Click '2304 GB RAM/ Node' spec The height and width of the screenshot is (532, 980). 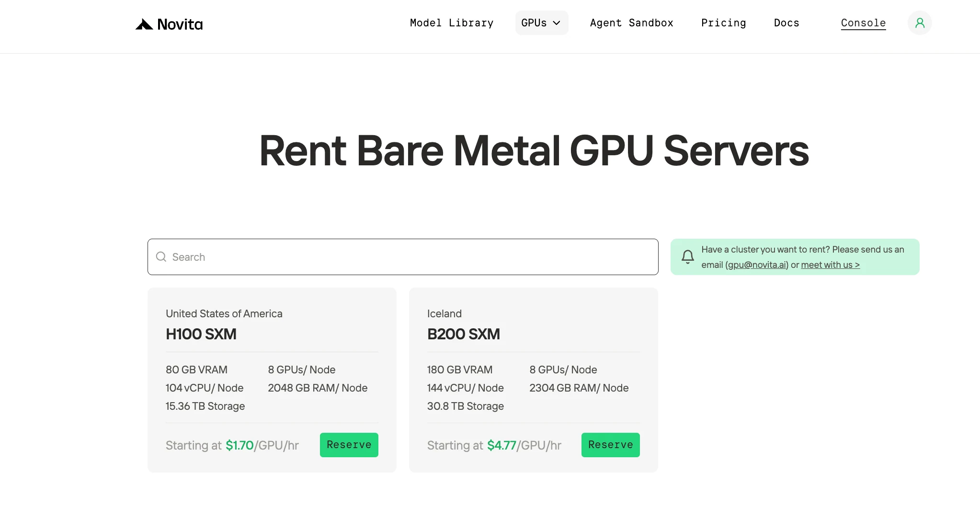(579, 388)
